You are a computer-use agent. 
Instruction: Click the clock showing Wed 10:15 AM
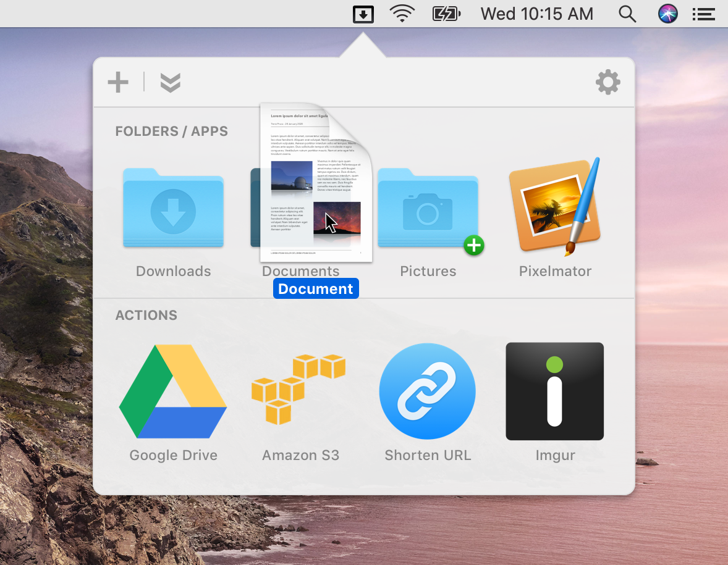click(x=536, y=14)
